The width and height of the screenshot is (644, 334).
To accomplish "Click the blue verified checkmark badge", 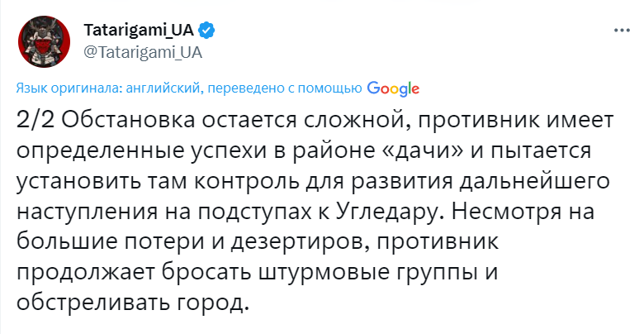I will click(x=207, y=31).
